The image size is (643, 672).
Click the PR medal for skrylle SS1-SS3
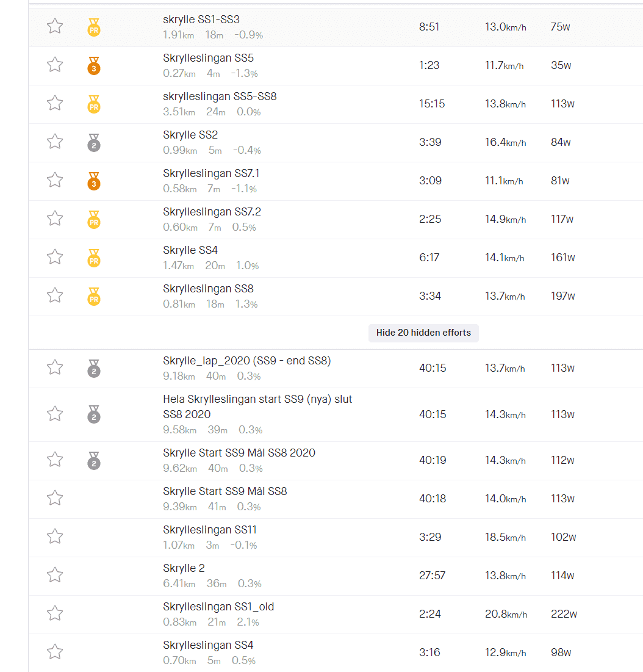click(94, 27)
